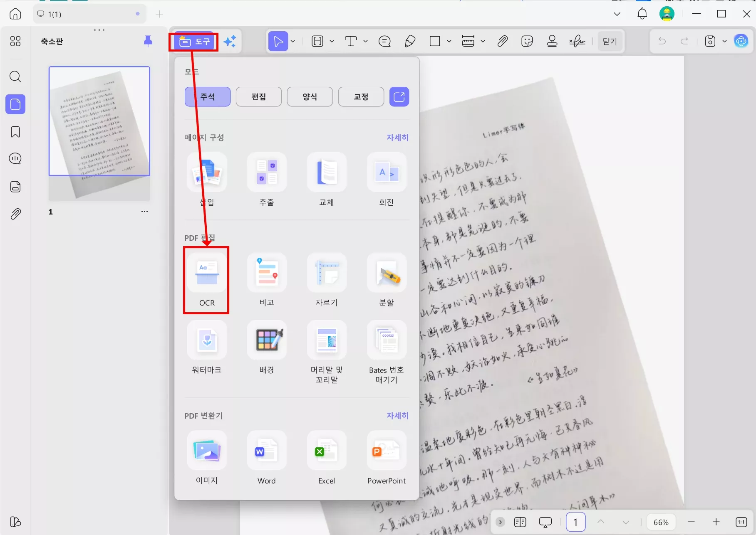Open the Watermark (워터마크) tool
The height and width of the screenshot is (535, 756).
tap(207, 348)
